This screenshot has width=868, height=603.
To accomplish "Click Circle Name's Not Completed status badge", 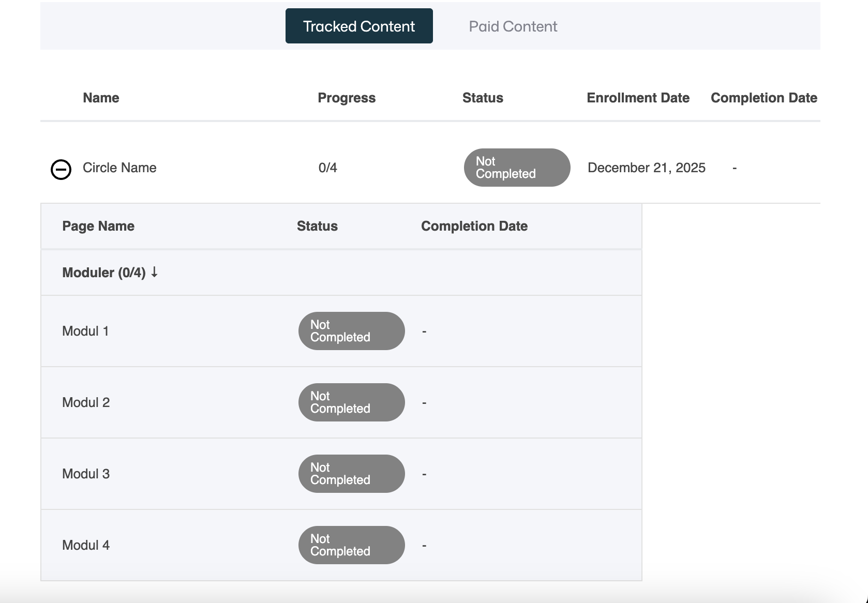I will pyautogui.click(x=517, y=168).
